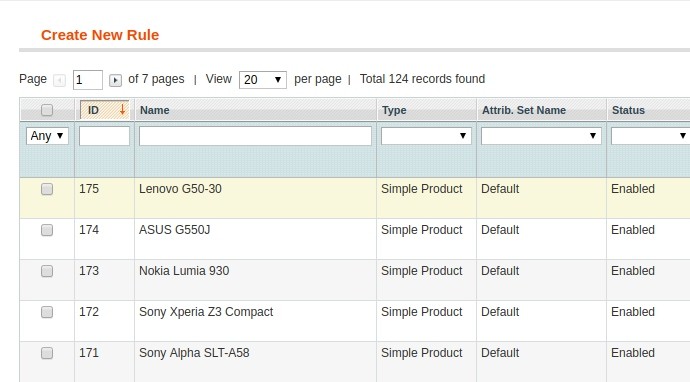The image size is (690, 382).
Task: Click the ID sort descending arrow
Action: [x=122, y=110]
